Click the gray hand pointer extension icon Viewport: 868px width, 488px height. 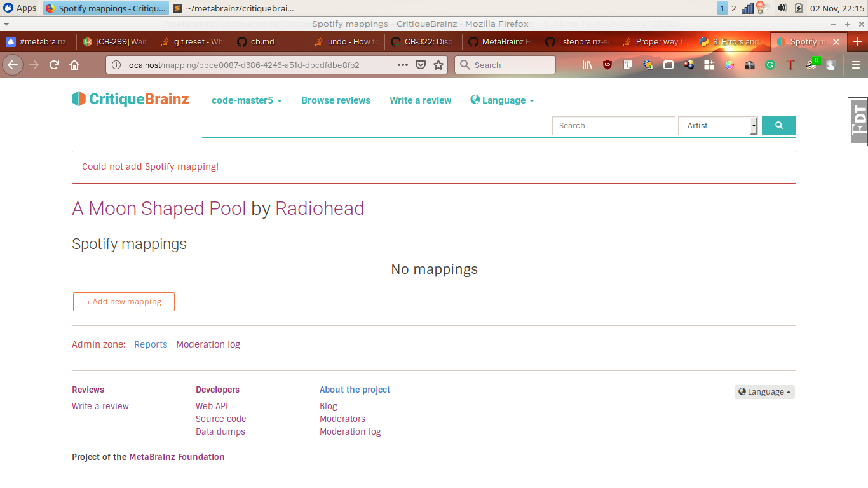(831, 65)
